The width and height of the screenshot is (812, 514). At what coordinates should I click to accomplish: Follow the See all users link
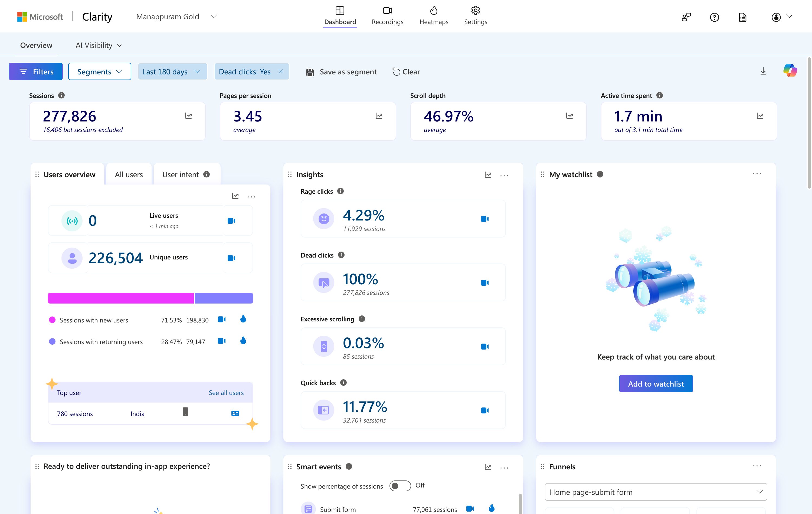pyautogui.click(x=226, y=393)
